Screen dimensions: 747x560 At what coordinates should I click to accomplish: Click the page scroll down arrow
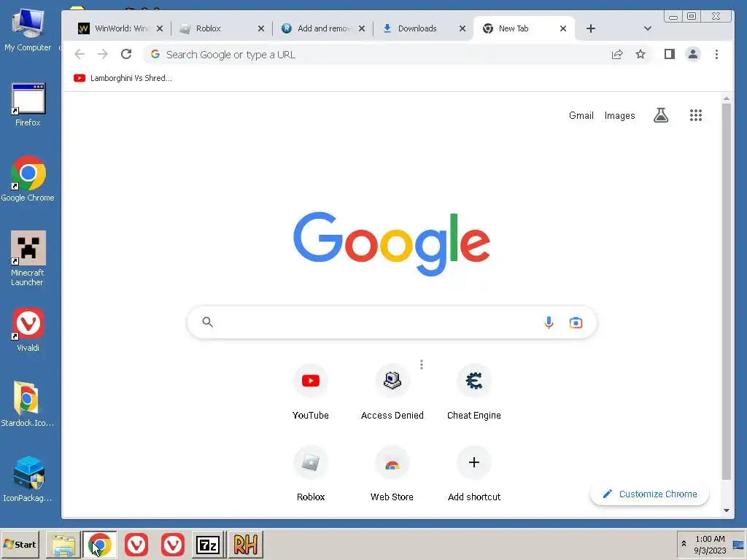(726, 510)
